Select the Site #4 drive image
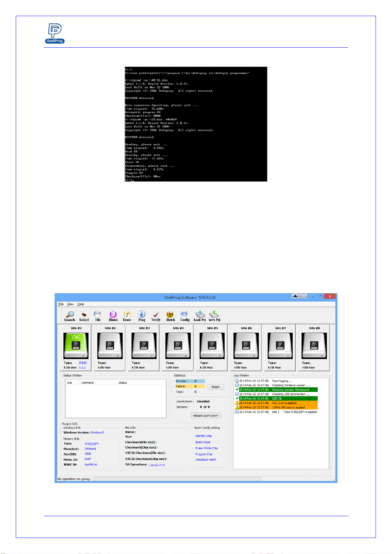 coord(178,346)
